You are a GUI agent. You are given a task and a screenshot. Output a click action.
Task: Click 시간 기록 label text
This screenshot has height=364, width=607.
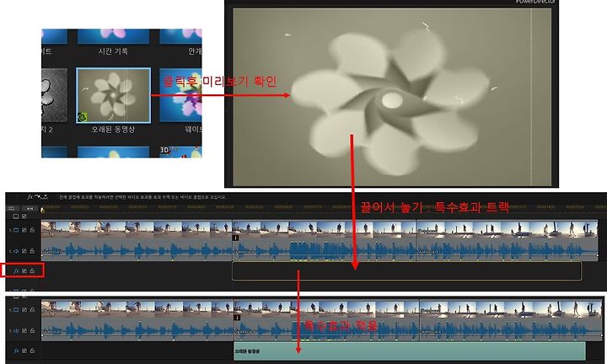113,51
